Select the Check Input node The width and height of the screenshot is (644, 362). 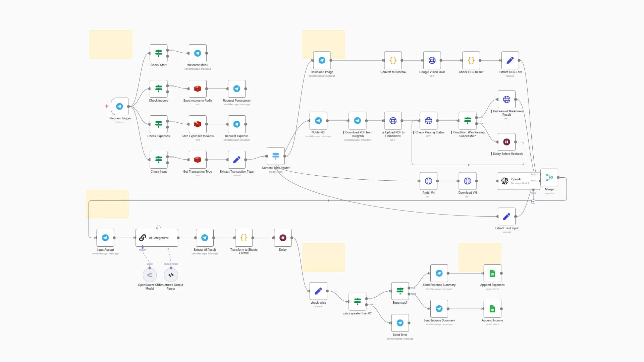coord(159,160)
